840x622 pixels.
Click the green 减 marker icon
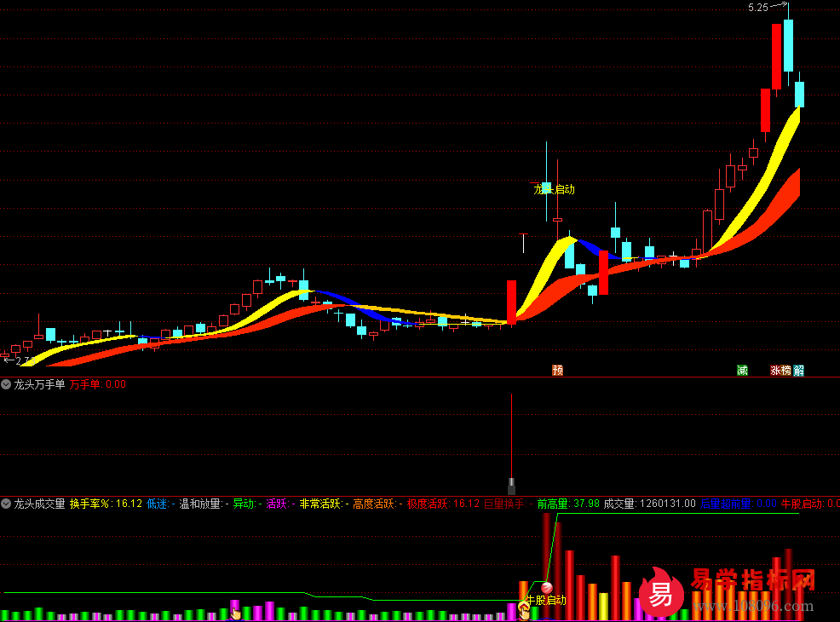(x=742, y=370)
